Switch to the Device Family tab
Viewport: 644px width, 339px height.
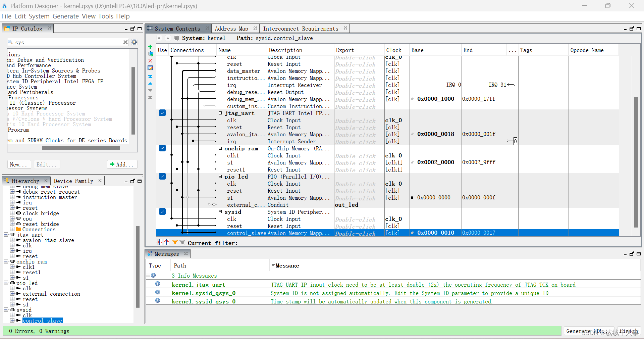pyautogui.click(x=73, y=181)
